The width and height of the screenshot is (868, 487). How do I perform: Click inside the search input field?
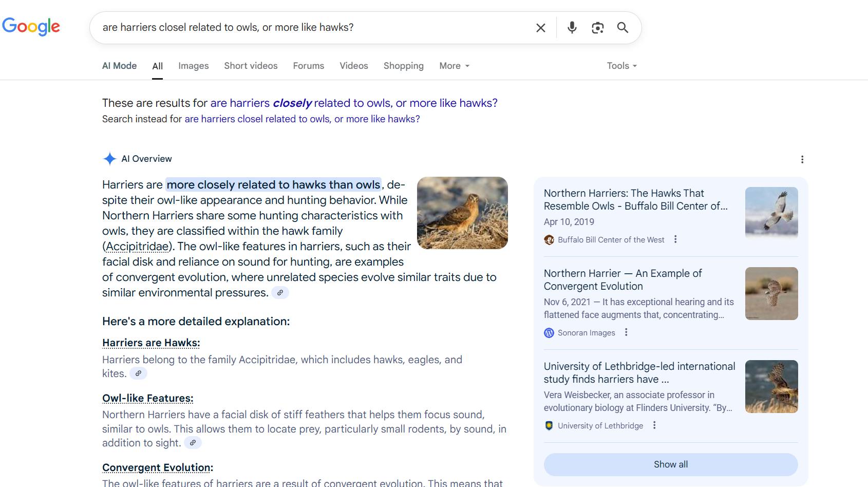click(313, 28)
